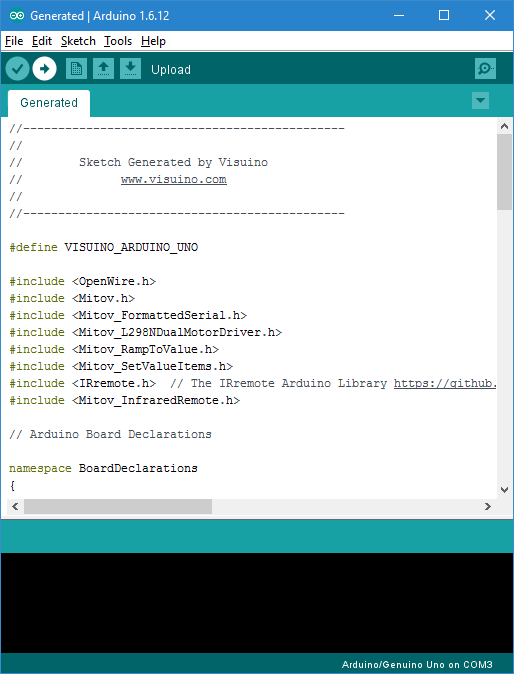
Task: Click the Upload arrow button
Action: 44,69
